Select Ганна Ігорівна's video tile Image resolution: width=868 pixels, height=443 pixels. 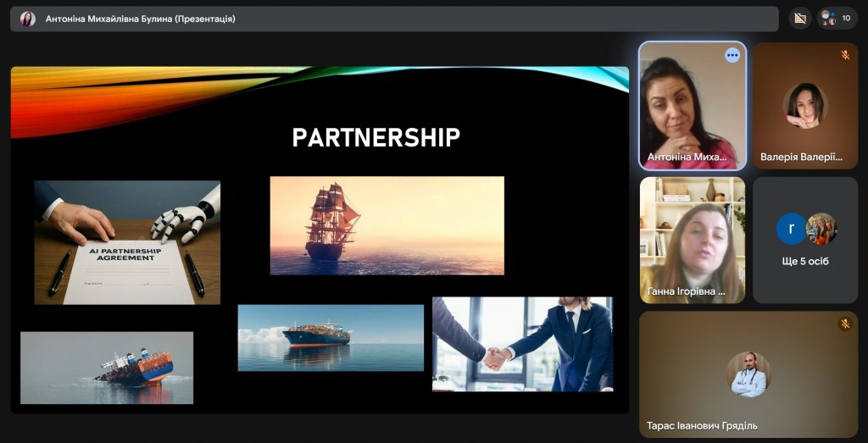coord(693,240)
